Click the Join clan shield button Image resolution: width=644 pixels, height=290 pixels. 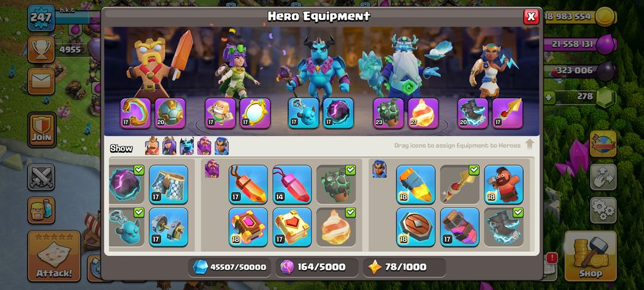point(41,130)
